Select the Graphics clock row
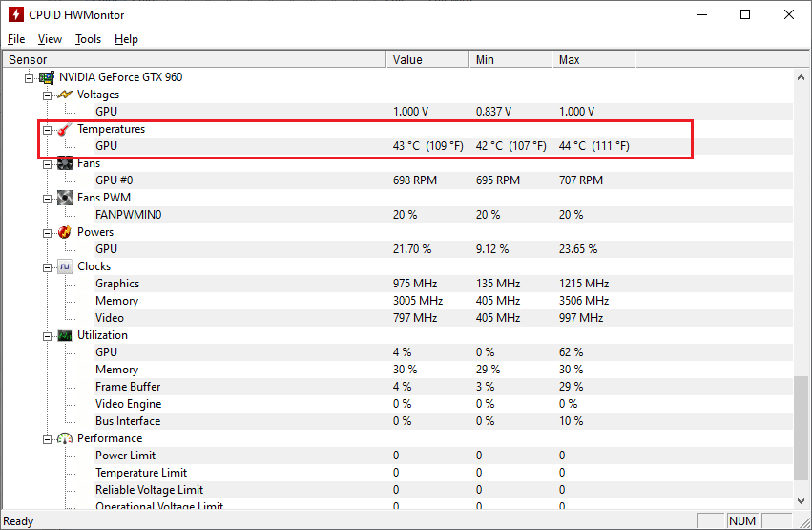Image resolution: width=812 pixels, height=530 pixels. coord(398,284)
